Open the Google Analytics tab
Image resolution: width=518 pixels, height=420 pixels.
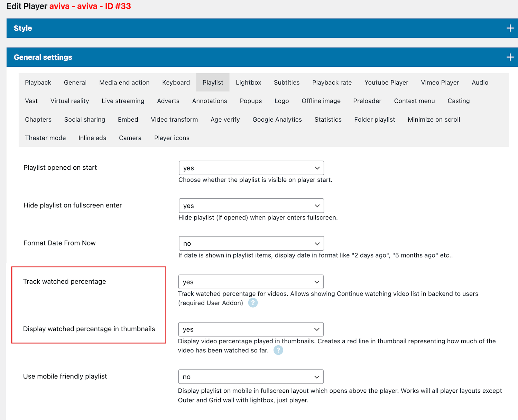pyautogui.click(x=277, y=120)
